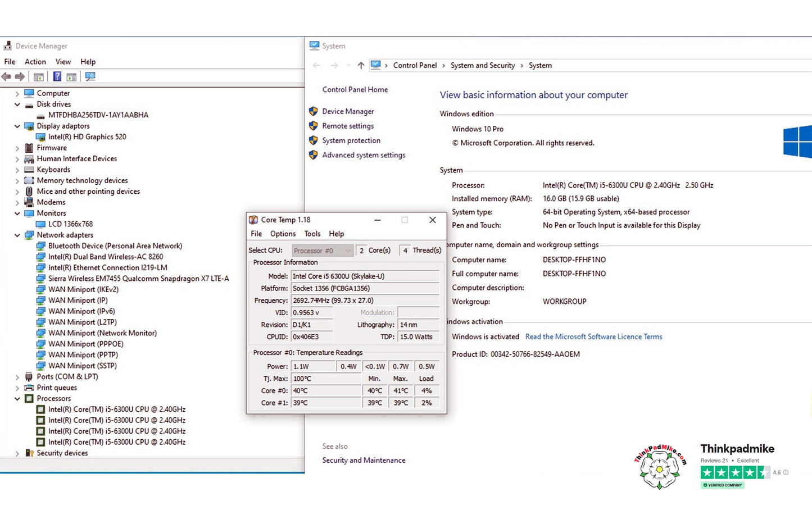Click the Control Panel breadcrumb in address bar

click(x=415, y=66)
